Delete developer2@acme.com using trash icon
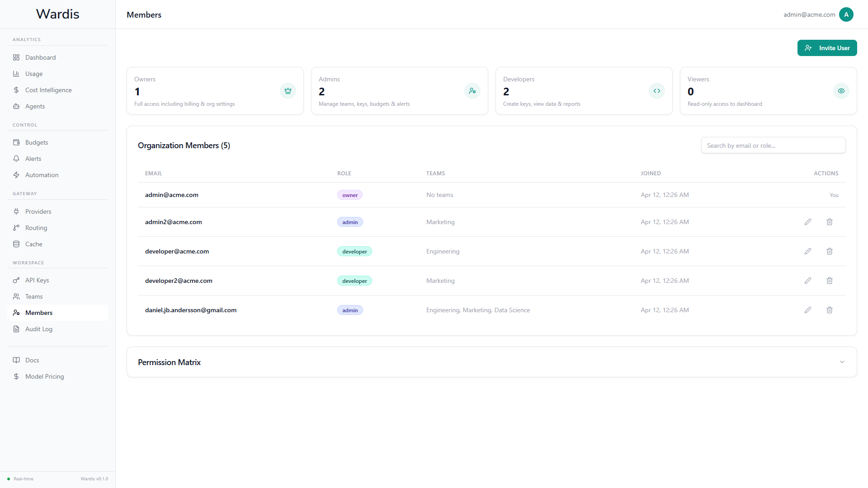The height and width of the screenshot is (488, 868). (830, 281)
